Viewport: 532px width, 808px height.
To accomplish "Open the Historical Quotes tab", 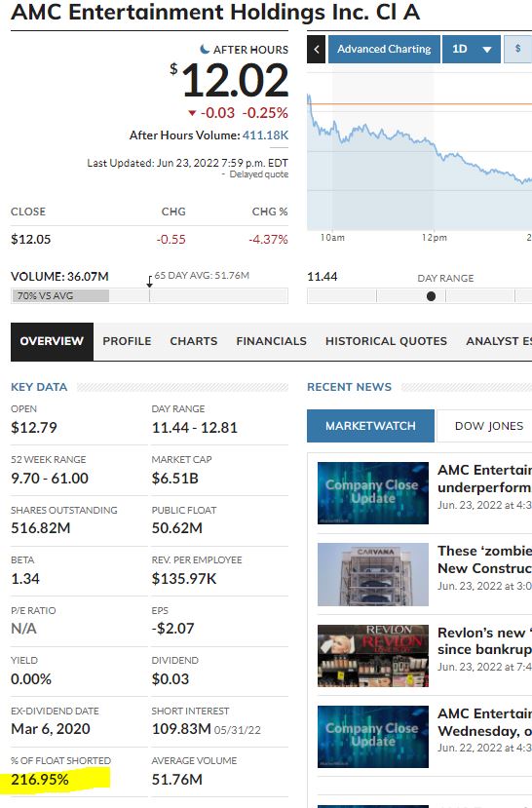I will pyautogui.click(x=386, y=341).
